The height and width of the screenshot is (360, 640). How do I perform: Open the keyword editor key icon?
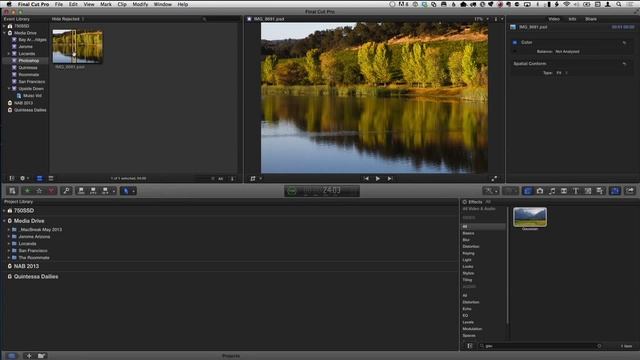coord(66,191)
